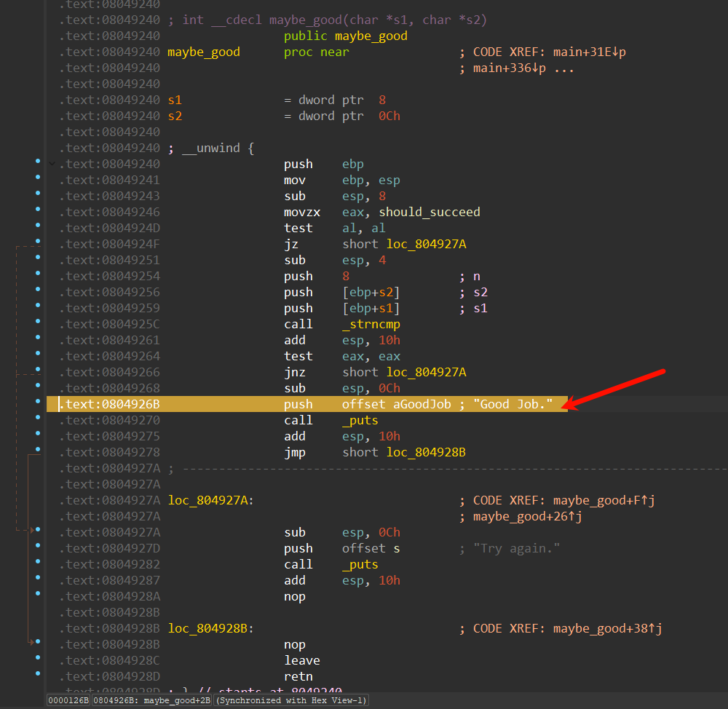Select 'leave' instruction line
This screenshot has height=709, width=728.
[302, 661]
